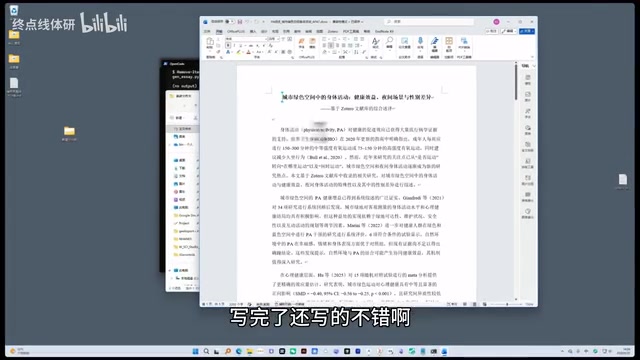Open the Styles gallery icon
The image size is (640, 360).
[376, 42]
